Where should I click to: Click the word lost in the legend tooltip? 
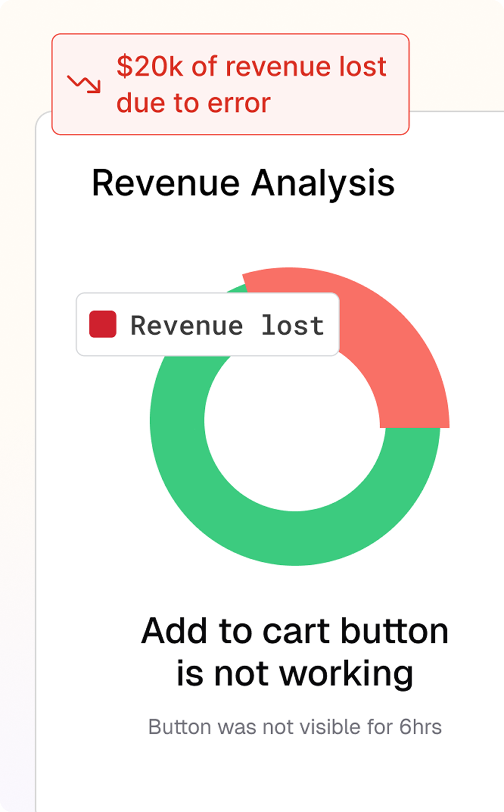point(293,325)
